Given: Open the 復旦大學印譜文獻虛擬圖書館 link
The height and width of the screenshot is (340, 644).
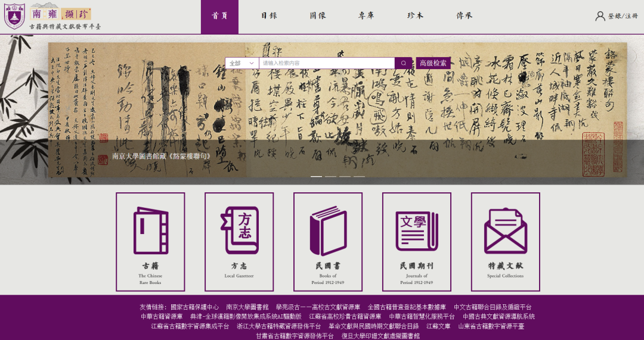Looking at the screenshot, I should coord(380,336).
